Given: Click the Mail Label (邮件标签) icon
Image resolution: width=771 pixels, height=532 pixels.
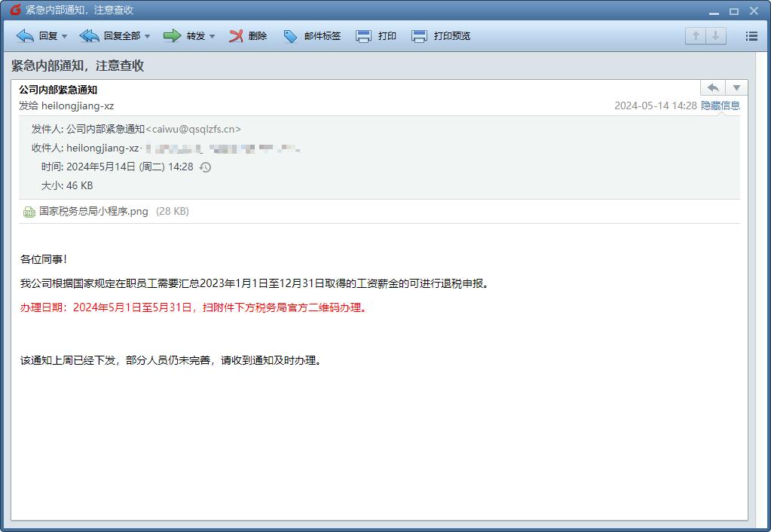Looking at the screenshot, I should [290, 35].
